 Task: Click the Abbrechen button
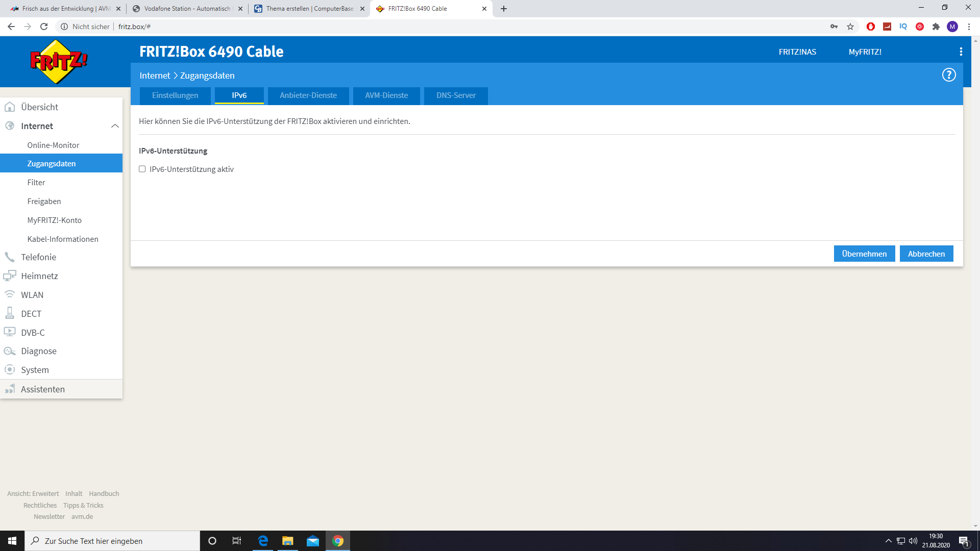(926, 254)
